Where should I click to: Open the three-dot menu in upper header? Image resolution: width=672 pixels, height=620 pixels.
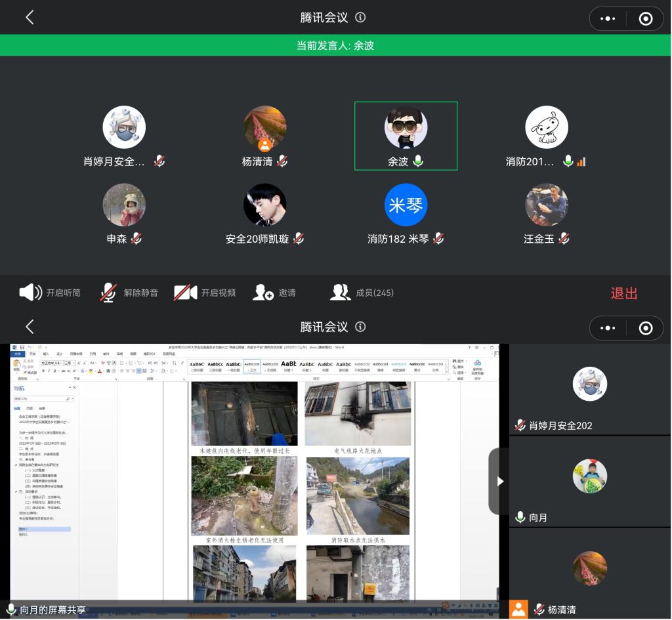608,19
